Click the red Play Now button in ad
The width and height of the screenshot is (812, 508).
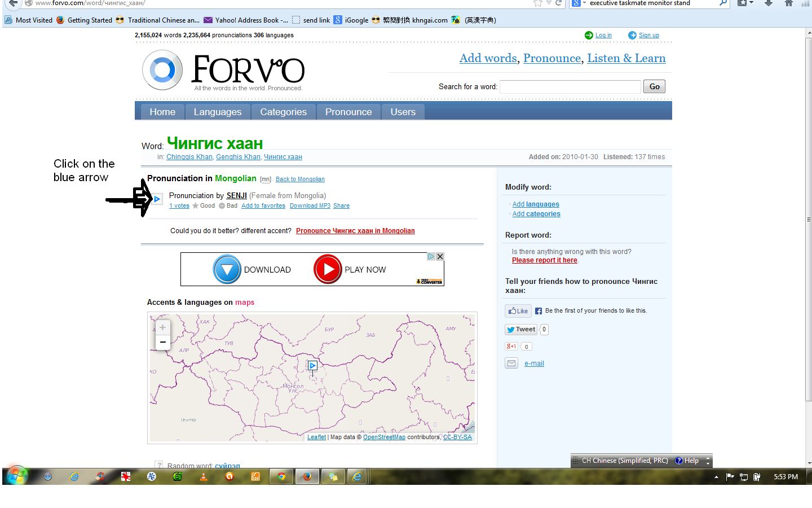click(x=328, y=269)
